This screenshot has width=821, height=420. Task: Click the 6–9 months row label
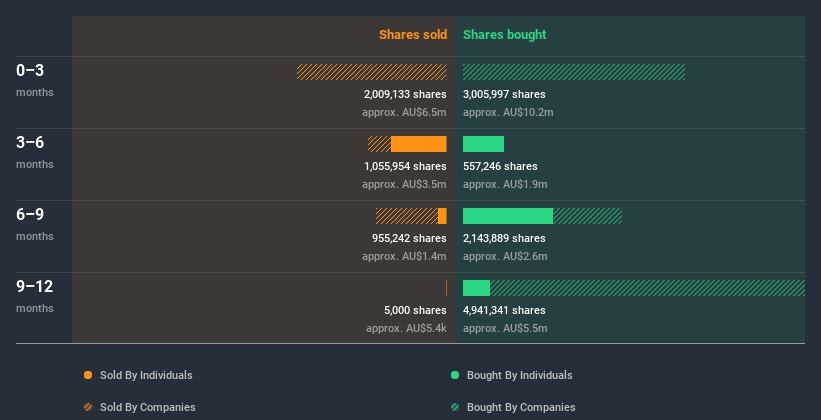(x=35, y=224)
